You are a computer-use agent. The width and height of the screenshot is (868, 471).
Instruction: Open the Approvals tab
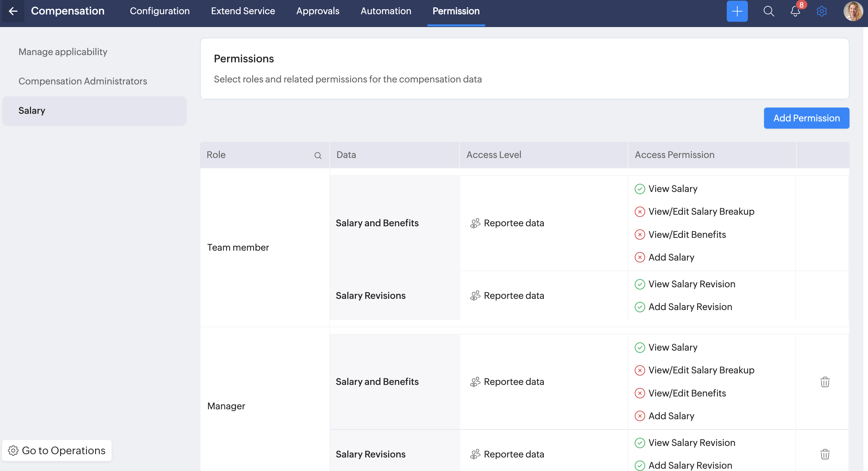click(x=317, y=11)
